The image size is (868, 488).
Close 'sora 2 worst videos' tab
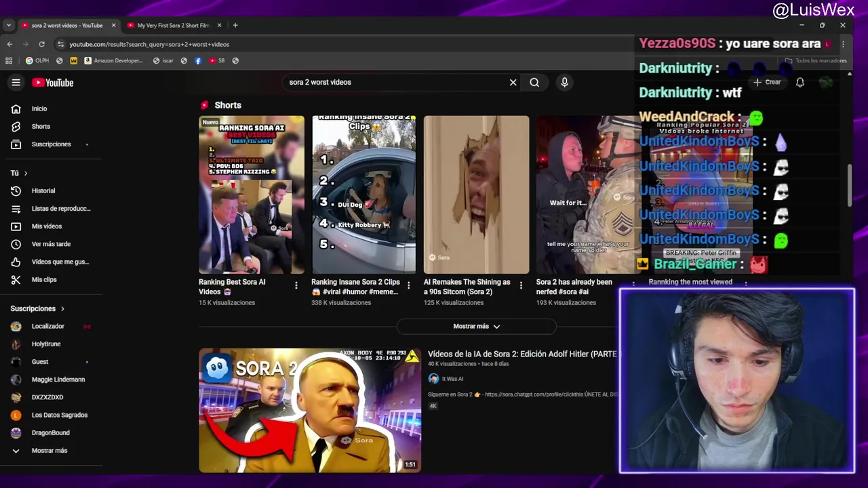pyautogui.click(x=113, y=25)
